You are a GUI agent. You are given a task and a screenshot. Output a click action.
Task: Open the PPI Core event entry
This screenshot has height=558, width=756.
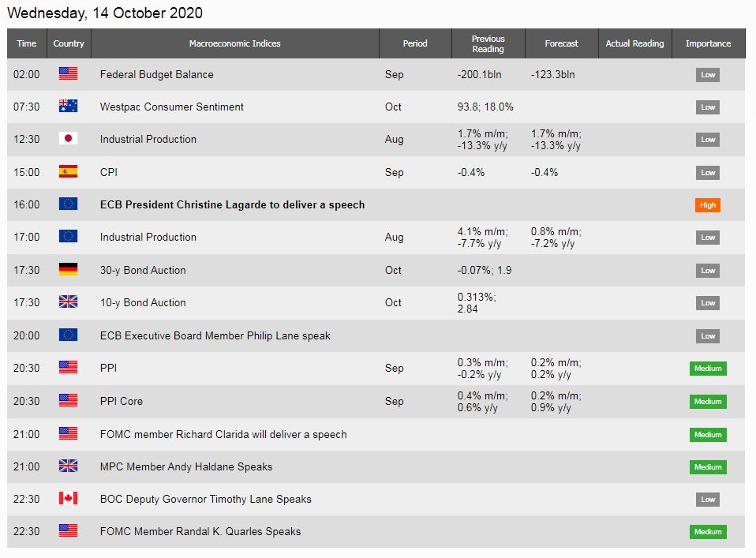[122, 401]
